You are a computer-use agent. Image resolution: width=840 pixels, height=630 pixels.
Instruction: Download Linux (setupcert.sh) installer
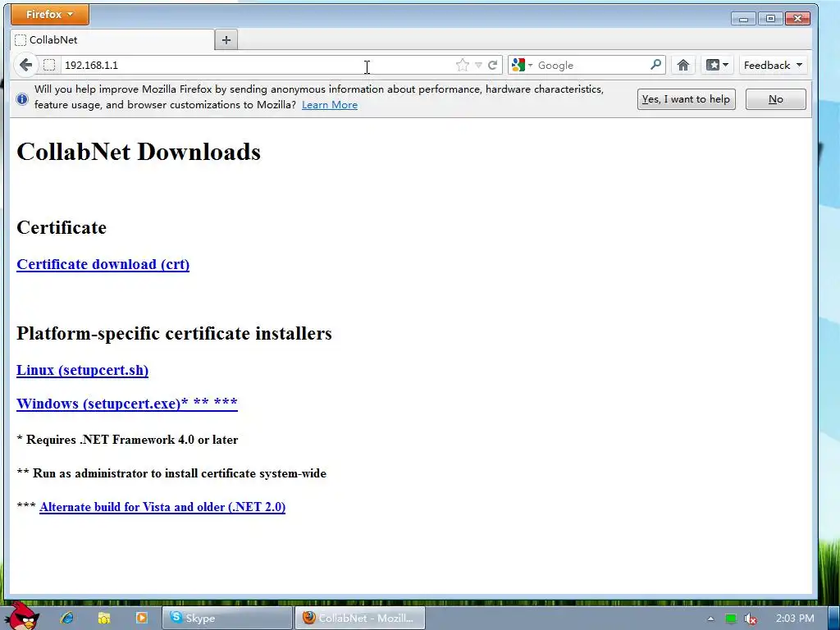click(83, 370)
